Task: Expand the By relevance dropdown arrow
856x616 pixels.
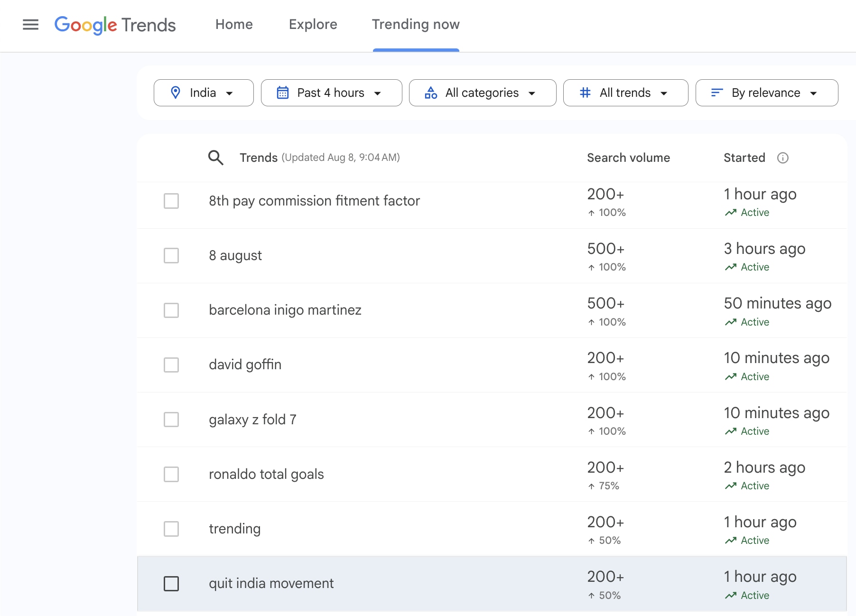Action: (813, 93)
